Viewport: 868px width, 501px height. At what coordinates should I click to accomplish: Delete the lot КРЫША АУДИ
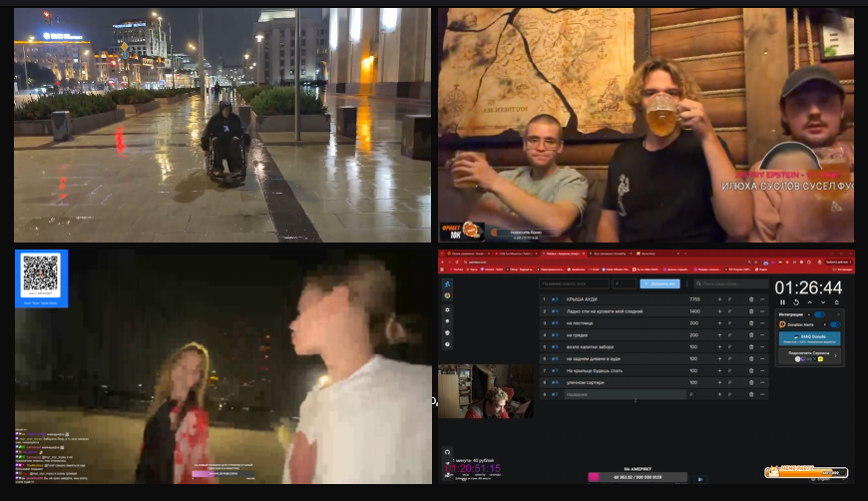(751, 299)
